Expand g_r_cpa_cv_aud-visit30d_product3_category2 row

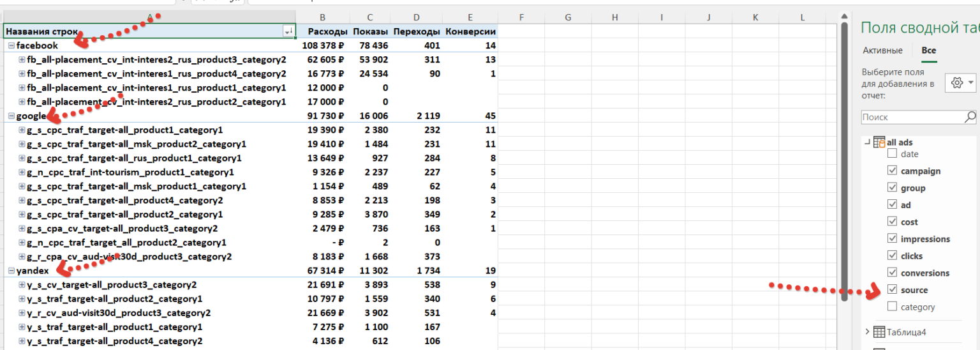point(22,257)
